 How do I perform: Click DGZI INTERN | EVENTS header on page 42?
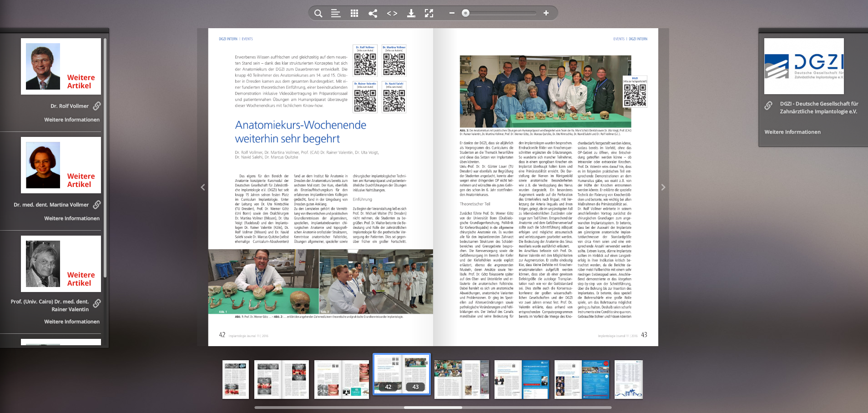click(x=236, y=39)
